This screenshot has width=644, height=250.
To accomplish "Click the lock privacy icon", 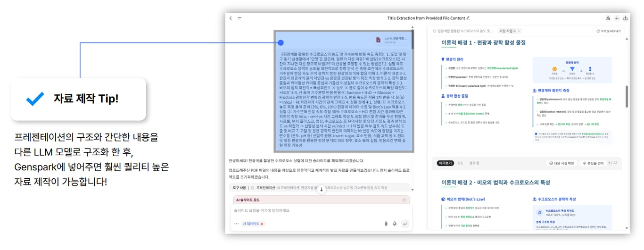I will click(608, 18).
